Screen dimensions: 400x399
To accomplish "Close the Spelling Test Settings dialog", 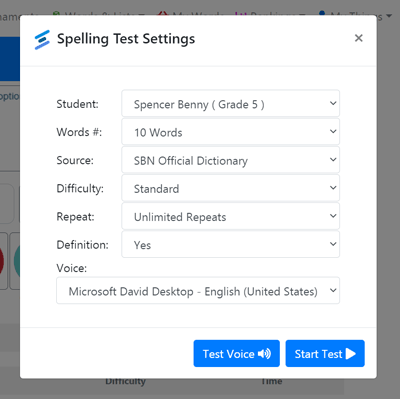I will (x=359, y=38).
